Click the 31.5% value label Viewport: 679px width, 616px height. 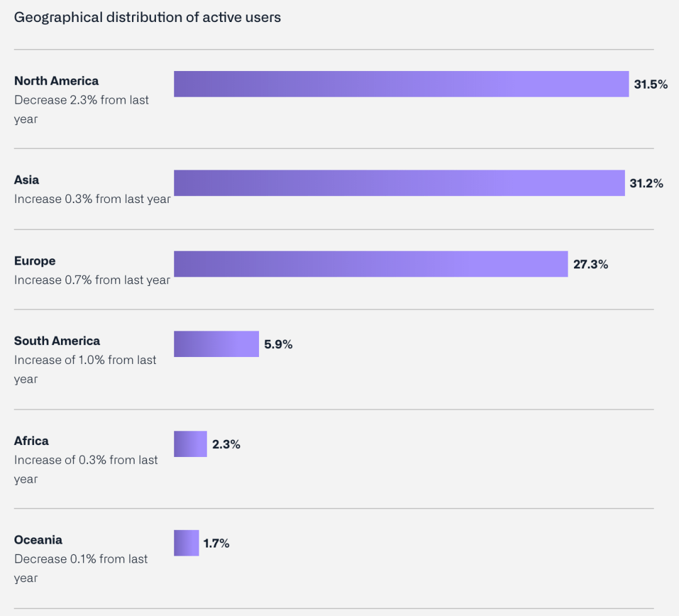tap(650, 84)
